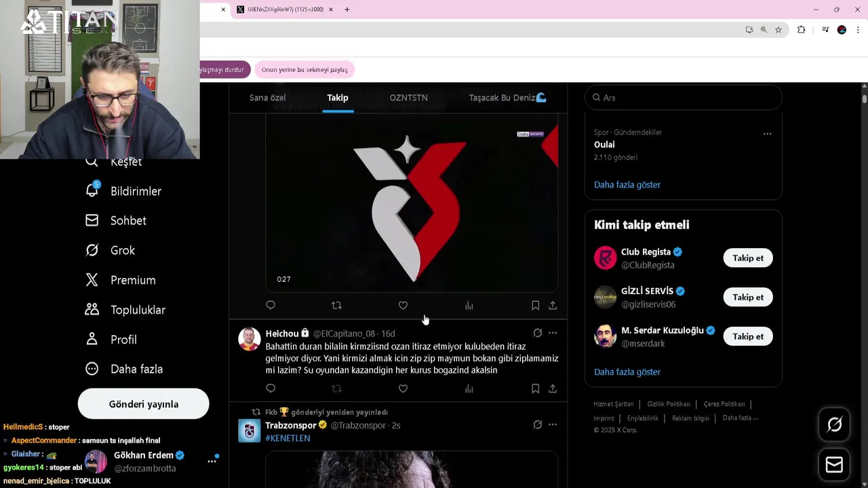Open Keşfet in sidebar
The height and width of the screenshot is (488, 868).
(x=126, y=162)
